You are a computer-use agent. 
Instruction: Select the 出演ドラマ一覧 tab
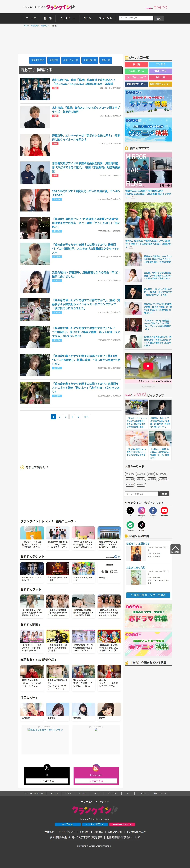70,60
